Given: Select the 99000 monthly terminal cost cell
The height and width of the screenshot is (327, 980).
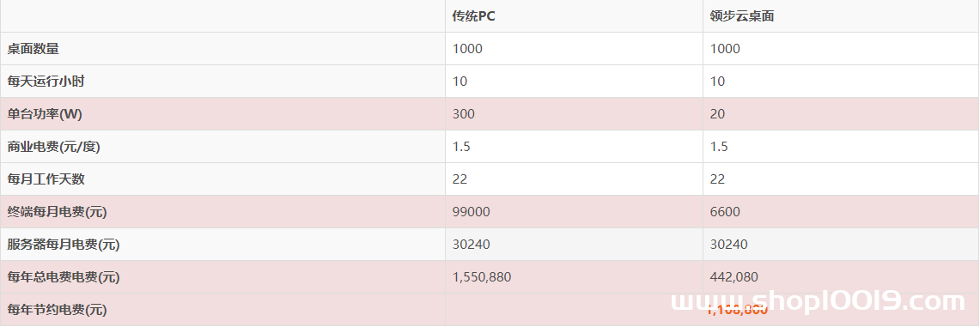Looking at the screenshot, I should pos(472,211).
